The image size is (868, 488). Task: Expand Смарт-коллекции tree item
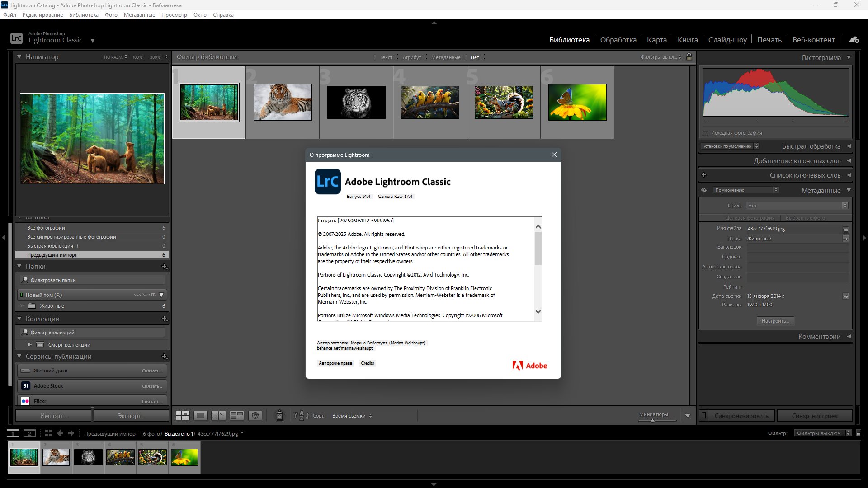[30, 345]
